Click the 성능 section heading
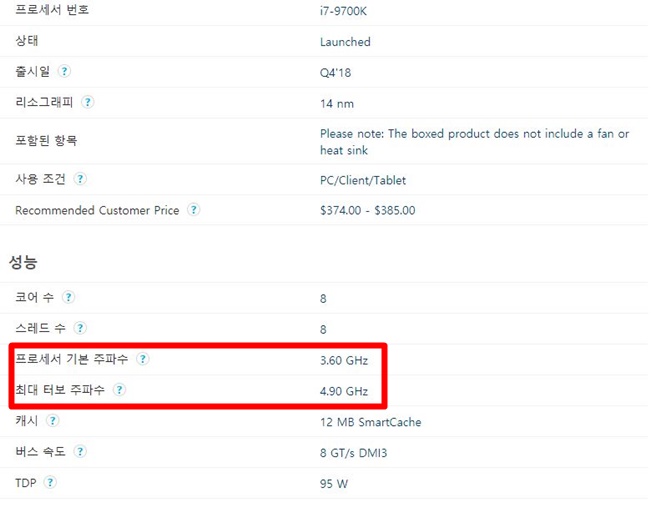 (24, 262)
